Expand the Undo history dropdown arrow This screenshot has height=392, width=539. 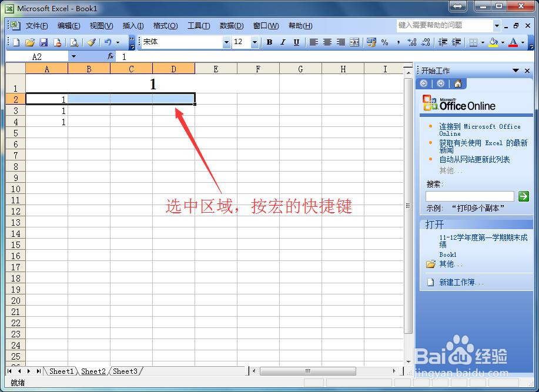pos(118,42)
